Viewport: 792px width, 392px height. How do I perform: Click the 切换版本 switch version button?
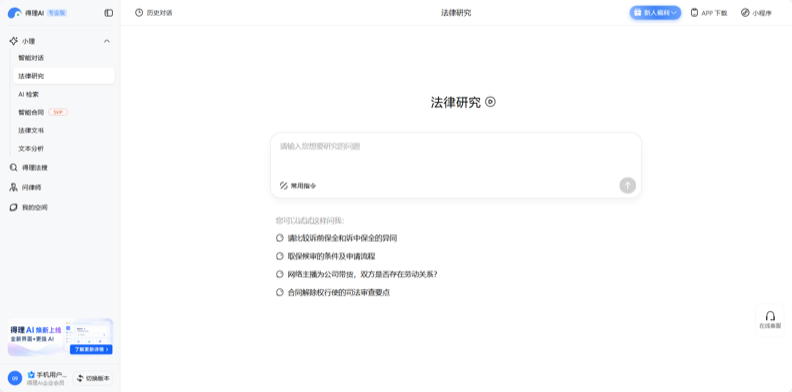pyautogui.click(x=93, y=378)
